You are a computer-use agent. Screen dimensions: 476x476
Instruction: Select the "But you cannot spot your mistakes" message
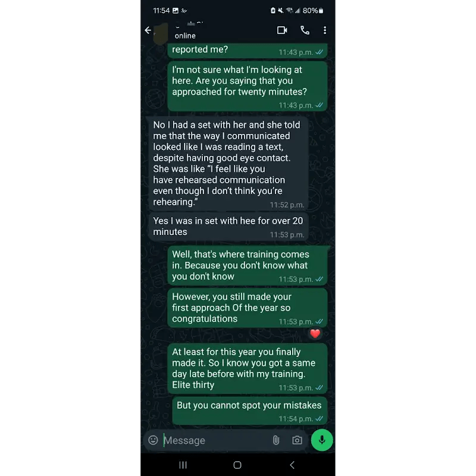(x=249, y=411)
